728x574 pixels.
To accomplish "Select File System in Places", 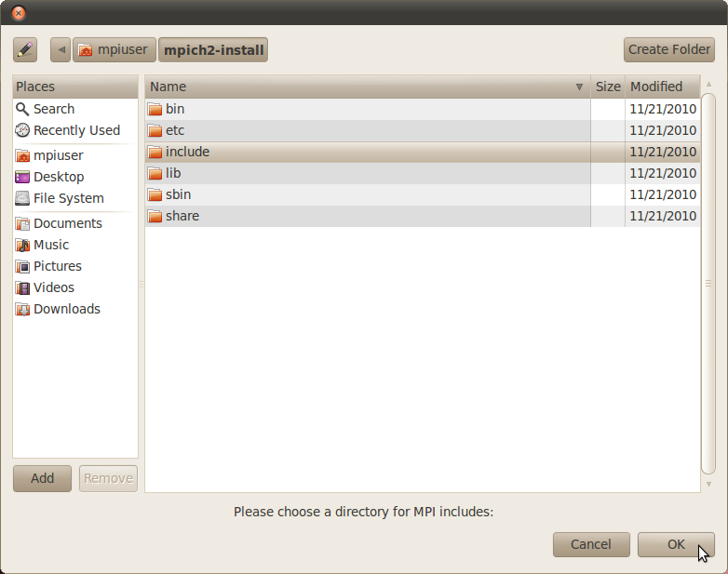I will tap(75, 198).
